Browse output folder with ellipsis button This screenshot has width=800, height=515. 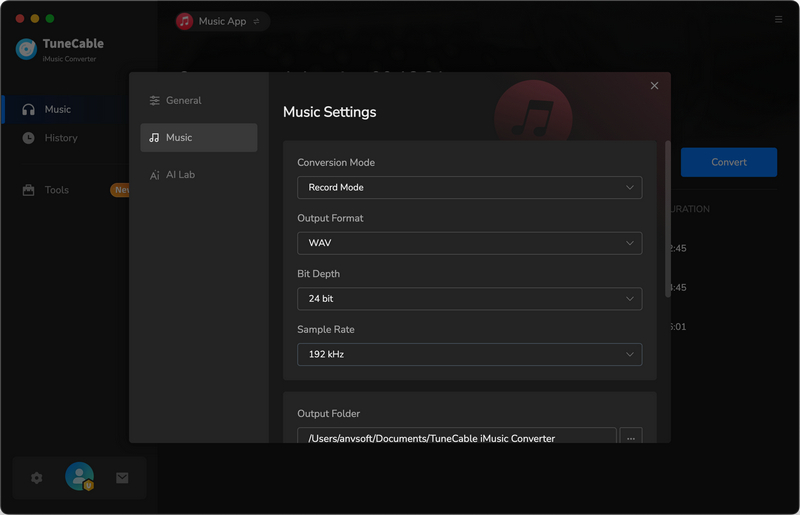(x=631, y=438)
